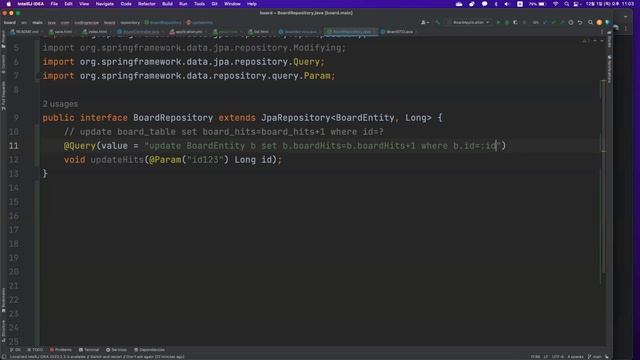This screenshot has width=640, height=360.
Task: Click the chat bubble icon in menu bar
Action: point(484,4)
